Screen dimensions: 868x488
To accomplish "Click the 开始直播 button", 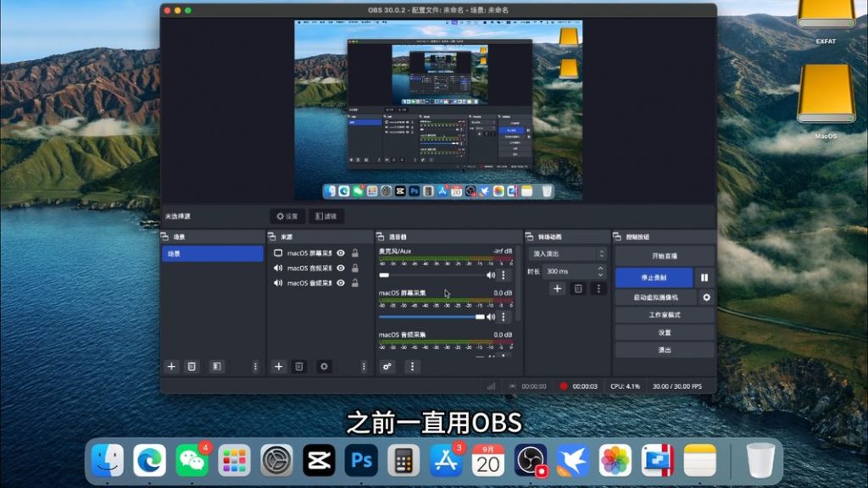I will click(x=665, y=256).
